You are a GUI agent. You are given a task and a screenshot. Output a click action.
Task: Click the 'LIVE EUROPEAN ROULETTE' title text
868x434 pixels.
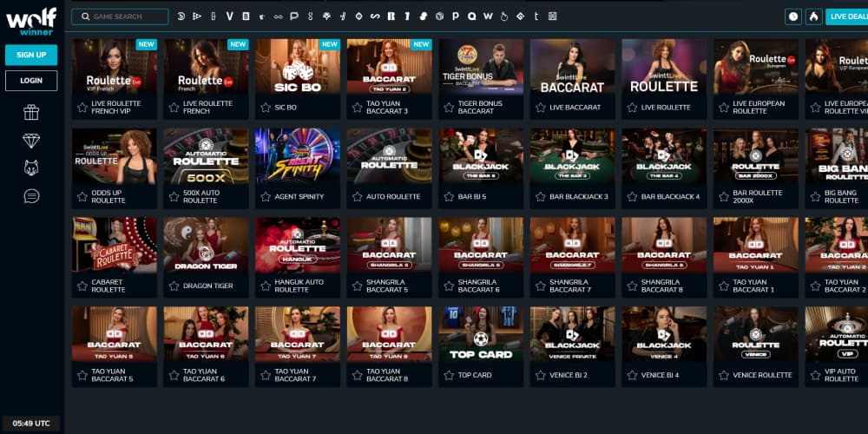[x=757, y=108]
